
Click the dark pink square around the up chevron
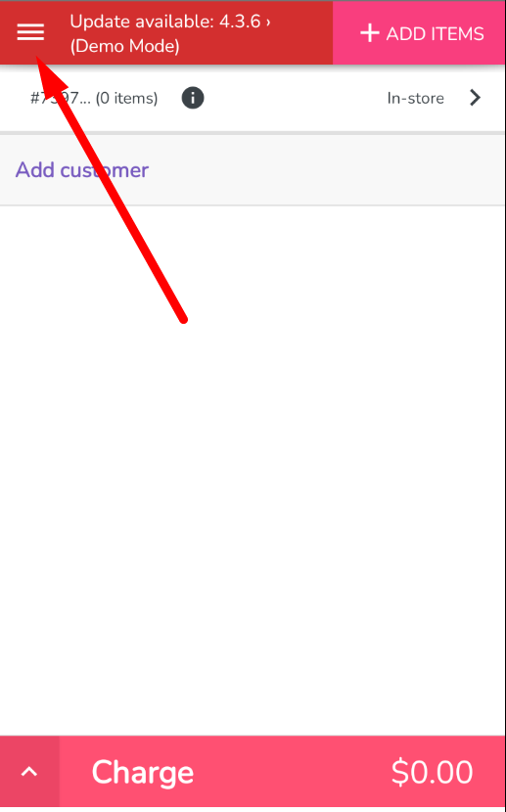[29, 772]
